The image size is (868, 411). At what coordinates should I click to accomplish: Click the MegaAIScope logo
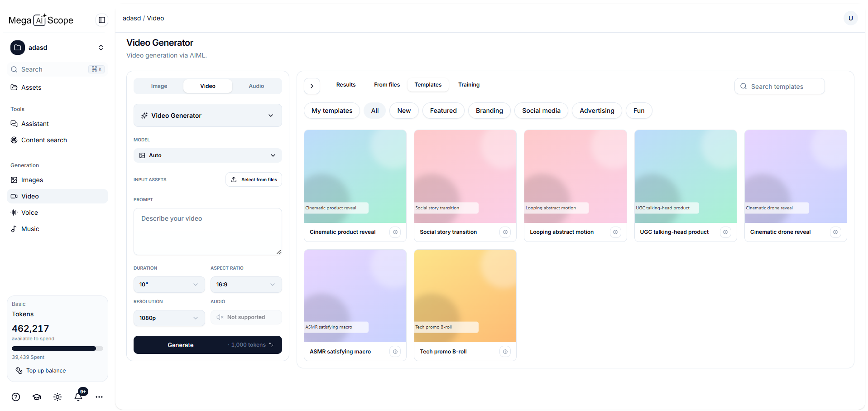(41, 20)
